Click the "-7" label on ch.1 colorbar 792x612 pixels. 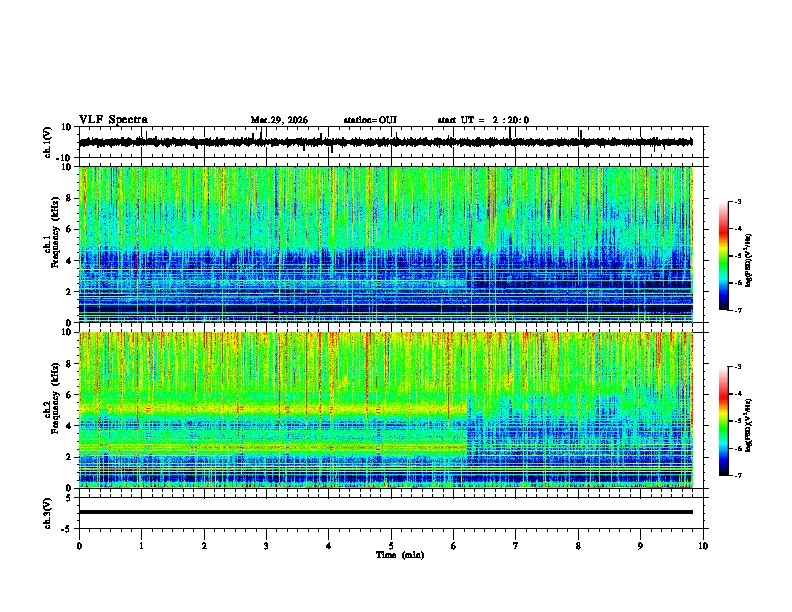[x=737, y=310]
